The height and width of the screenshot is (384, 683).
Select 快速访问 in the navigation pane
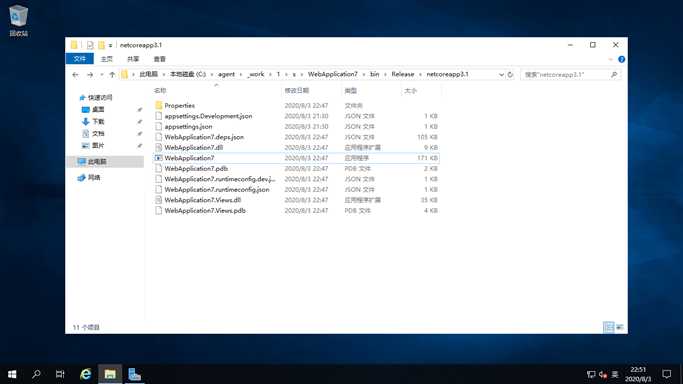pyautogui.click(x=100, y=97)
